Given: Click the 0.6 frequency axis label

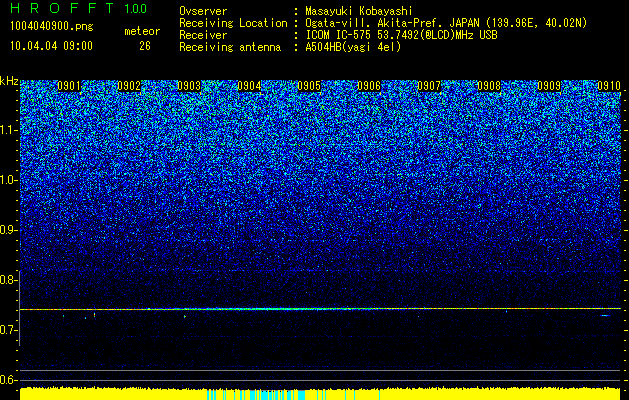Looking at the screenshot, I should click(8, 380).
